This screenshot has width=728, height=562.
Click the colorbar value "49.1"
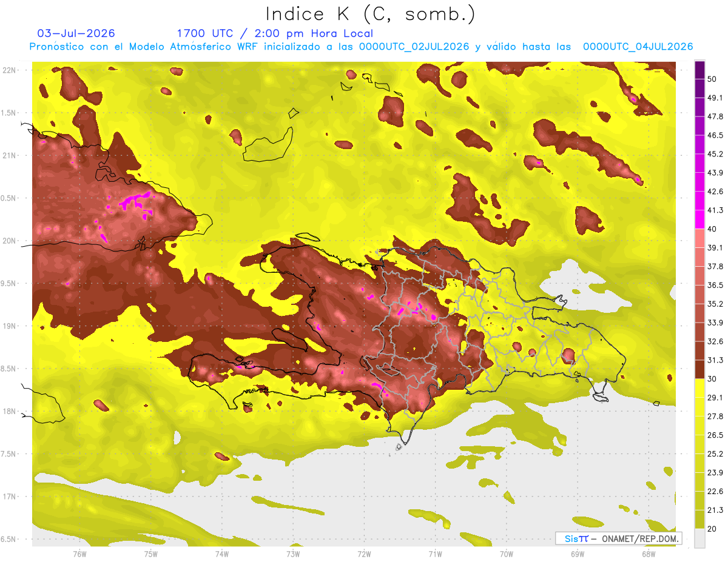[x=715, y=98]
